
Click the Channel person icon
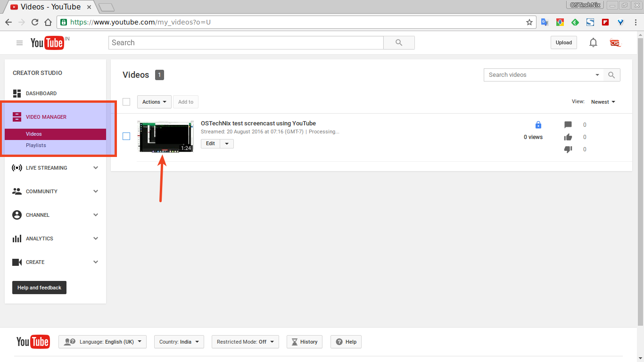[17, 215]
